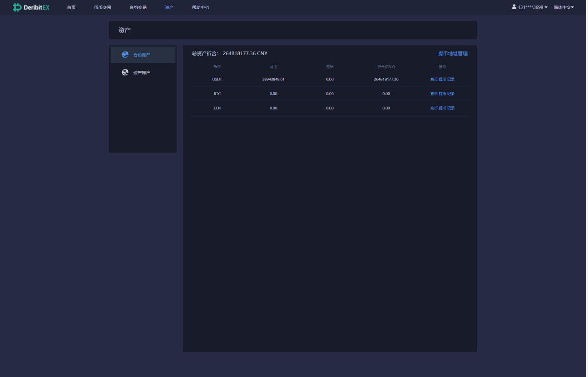
Task: Click the ETH currency cell
Action: (217, 108)
